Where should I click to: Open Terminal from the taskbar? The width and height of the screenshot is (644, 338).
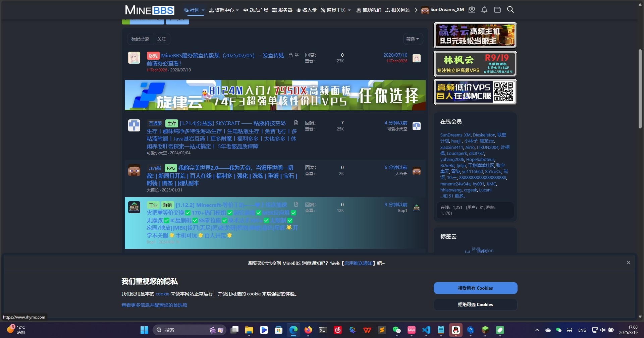tap(323, 330)
